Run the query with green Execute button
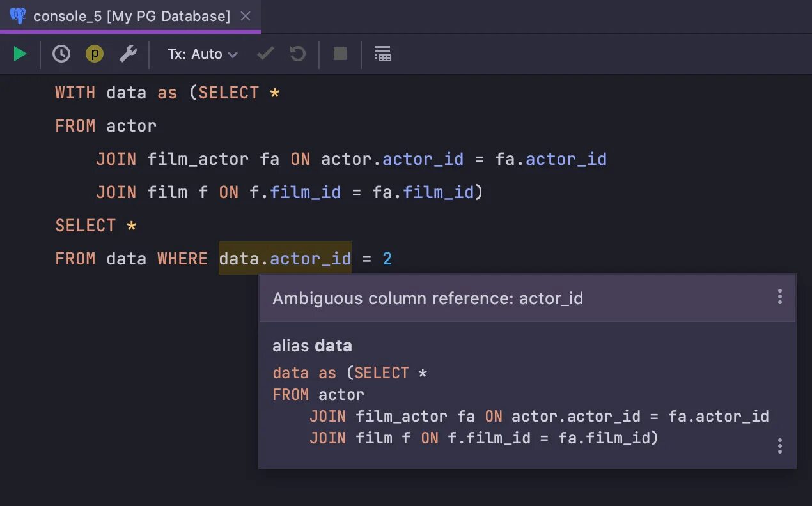 click(x=20, y=54)
